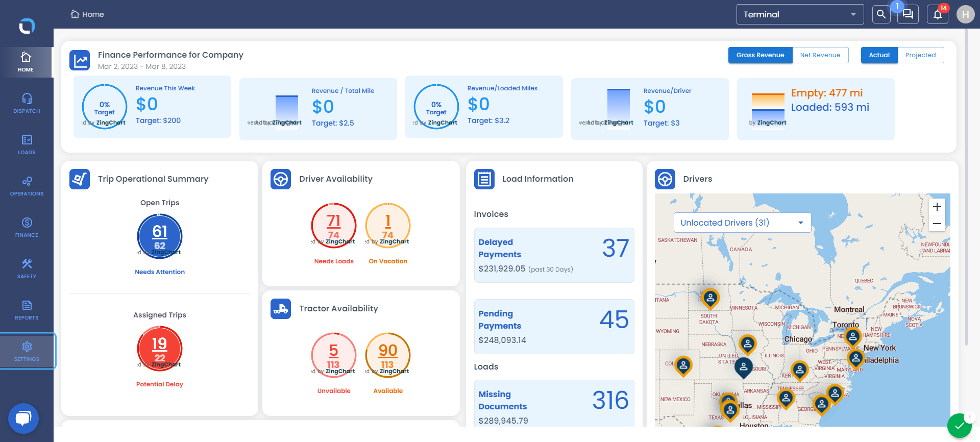Click the Tractor Availability truck icon
This screenshot has width=980, height=442.
click(281, 309)
